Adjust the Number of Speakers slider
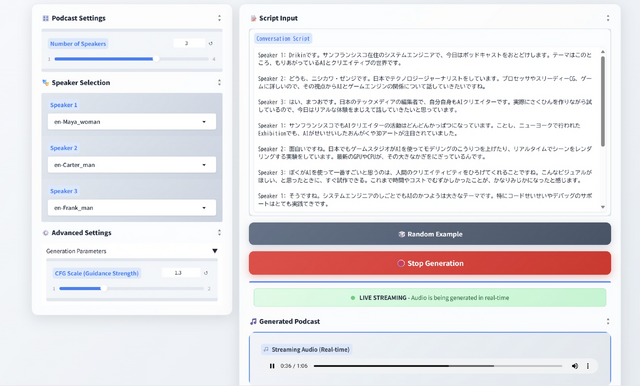Image resolution: width=640 pixels, height=386 pixels. (131, 59)
